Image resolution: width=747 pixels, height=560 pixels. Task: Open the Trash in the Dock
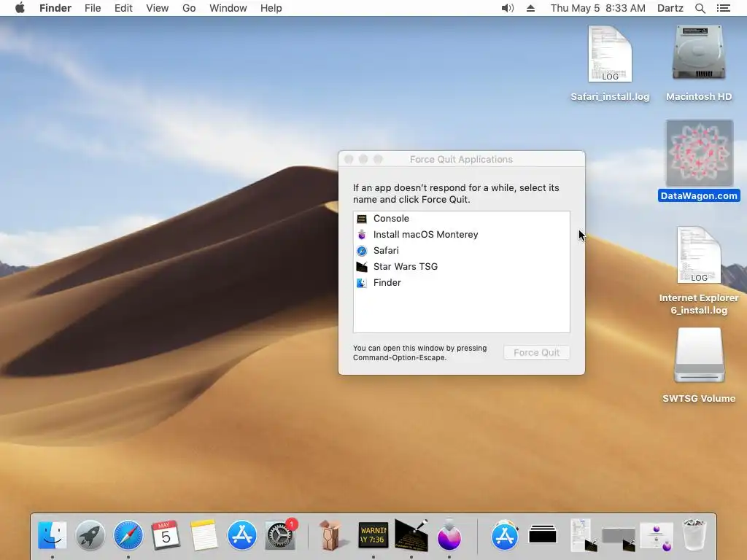tap(694, 534)
